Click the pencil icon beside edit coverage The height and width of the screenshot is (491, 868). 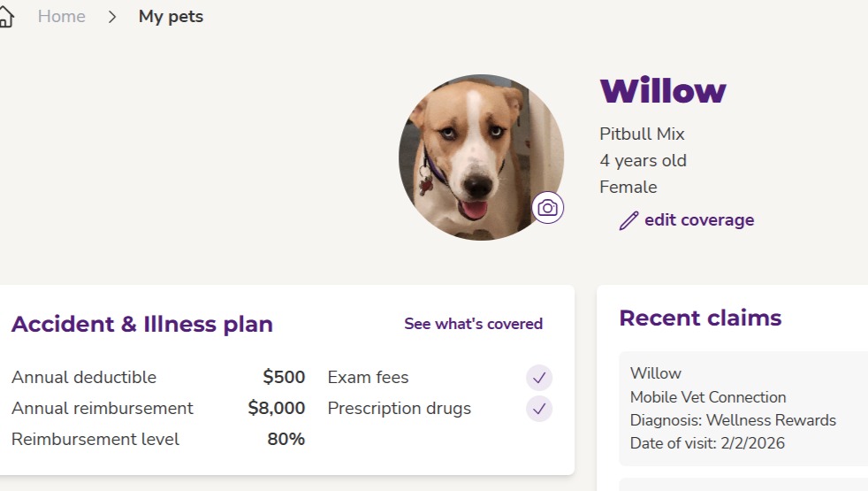[628, 220]
